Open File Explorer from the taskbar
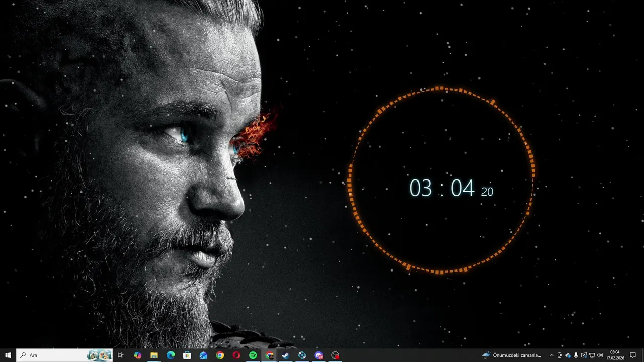The height and width of the screenshot is (362, 644). [154, 355]
